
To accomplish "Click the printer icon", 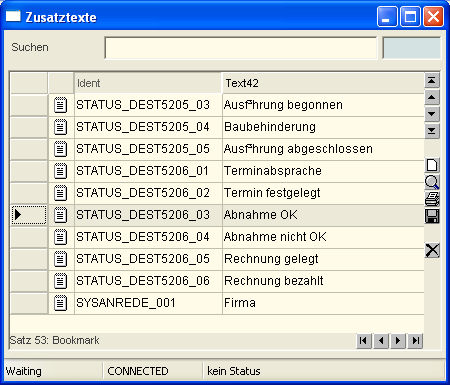I will point(432,199).
